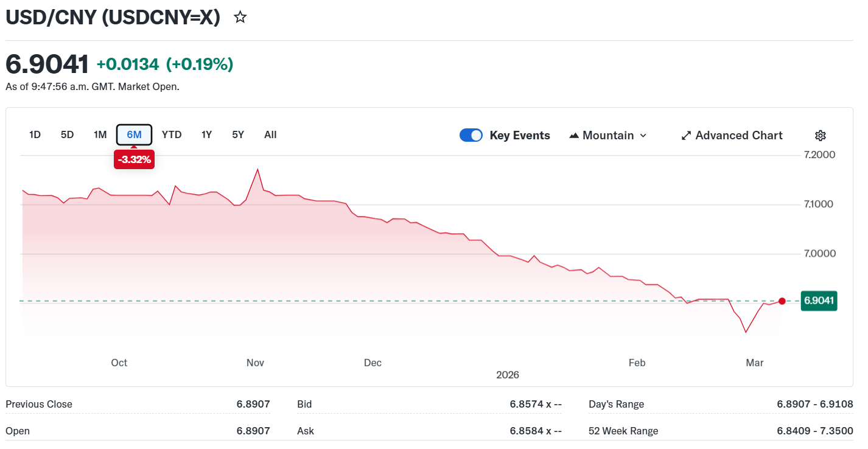Select the 5D time range
This screenshot has height=449, width=868.
(67, 134)
